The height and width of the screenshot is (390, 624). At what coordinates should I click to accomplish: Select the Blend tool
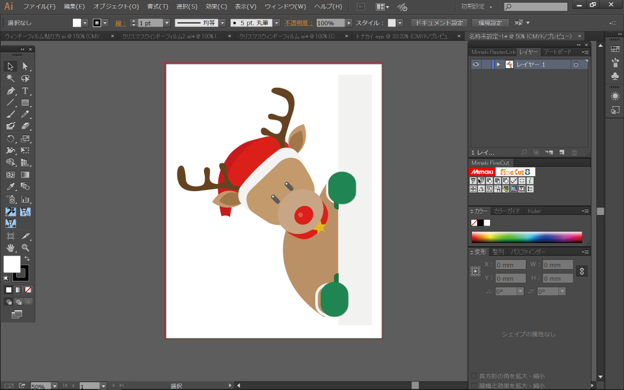click(x=25, y=187)
